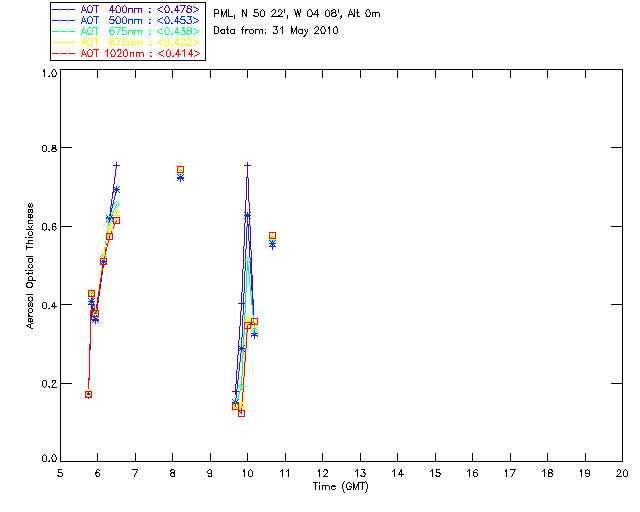Screen dimensions: 640x512
Task: Click the 12 tick label on the time axis
Action: click(322, 473)
